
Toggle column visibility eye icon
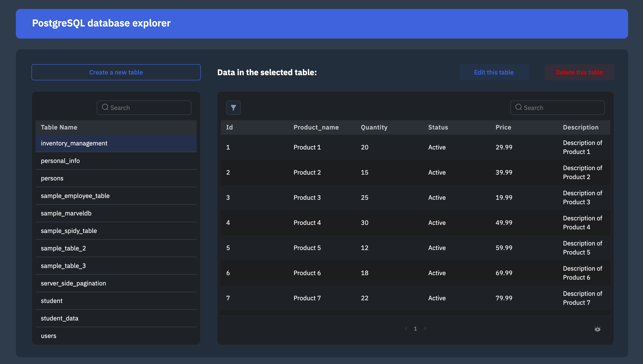pyautogui.click(x=597, y=329)
